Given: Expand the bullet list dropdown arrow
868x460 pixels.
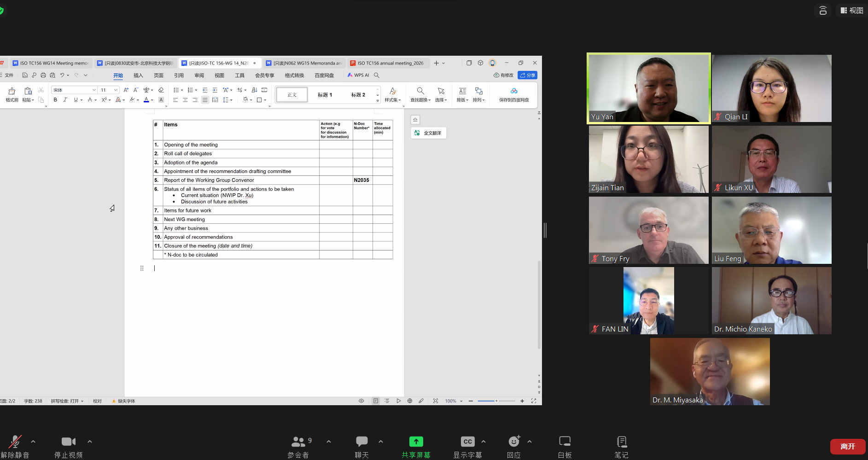Looking at the screenshot, I should pos(182,90).
